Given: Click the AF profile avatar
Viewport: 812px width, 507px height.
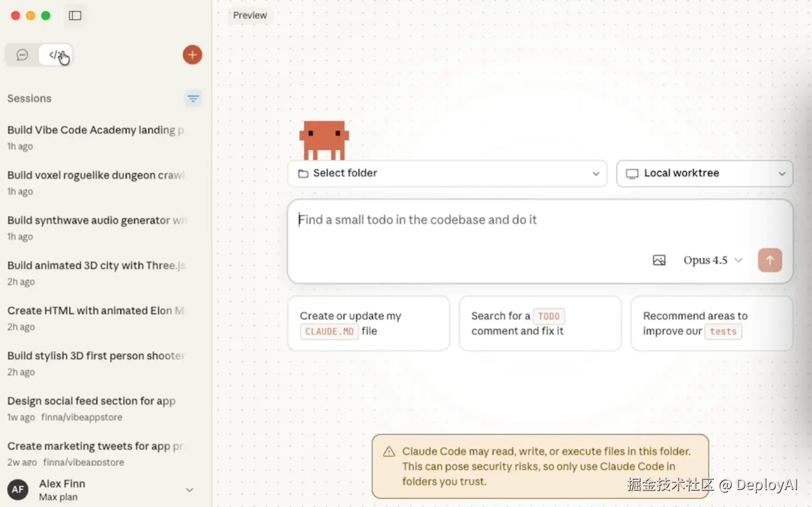Looking at the screenshot, I should (18, 489).
